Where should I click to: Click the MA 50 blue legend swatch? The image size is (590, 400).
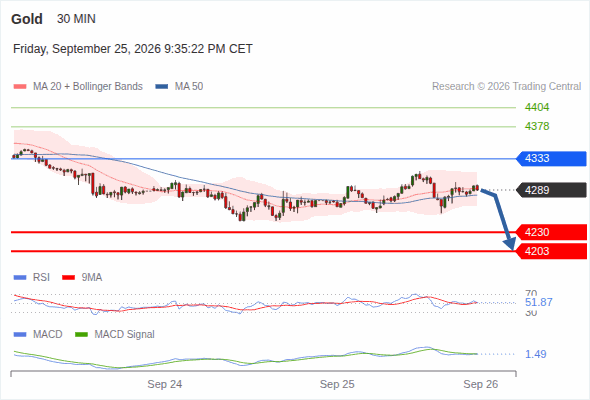tap(162, 87)
